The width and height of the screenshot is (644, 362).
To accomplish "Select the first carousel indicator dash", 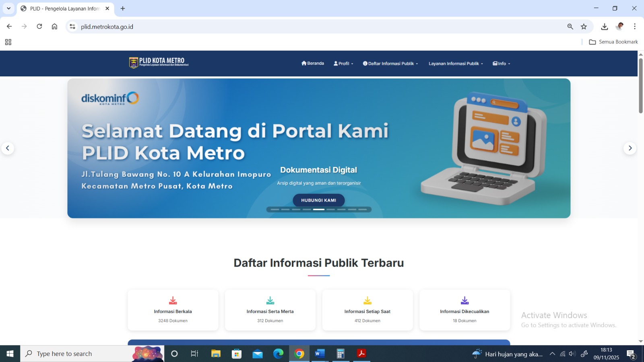I will click(x=275, y=210).
